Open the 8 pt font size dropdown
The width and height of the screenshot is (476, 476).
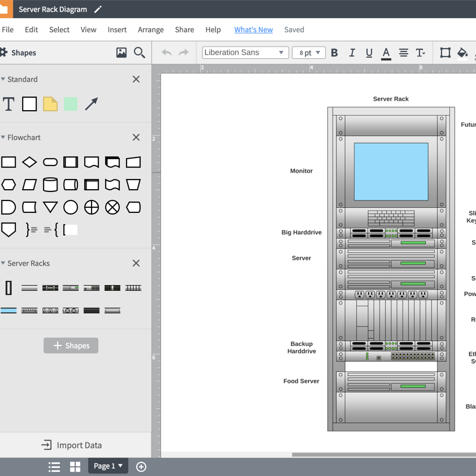(x=309, y=53)
